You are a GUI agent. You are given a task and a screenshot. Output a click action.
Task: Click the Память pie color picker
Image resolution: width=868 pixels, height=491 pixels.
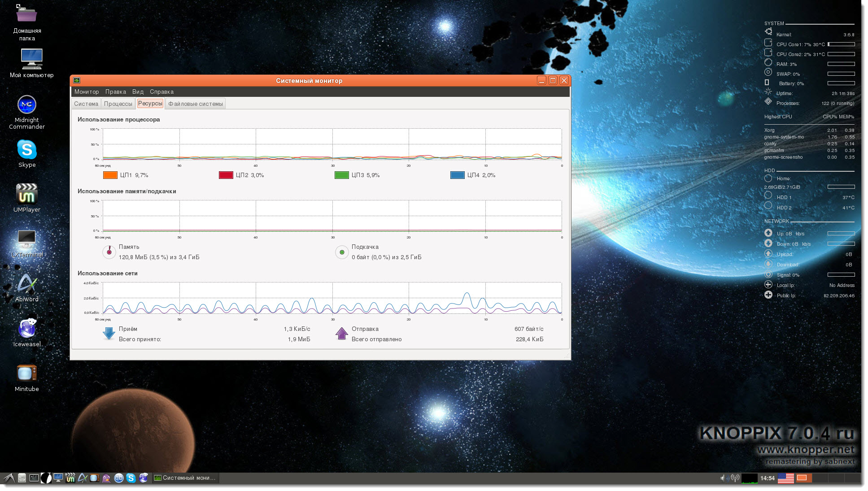click(x=109, y=252)
